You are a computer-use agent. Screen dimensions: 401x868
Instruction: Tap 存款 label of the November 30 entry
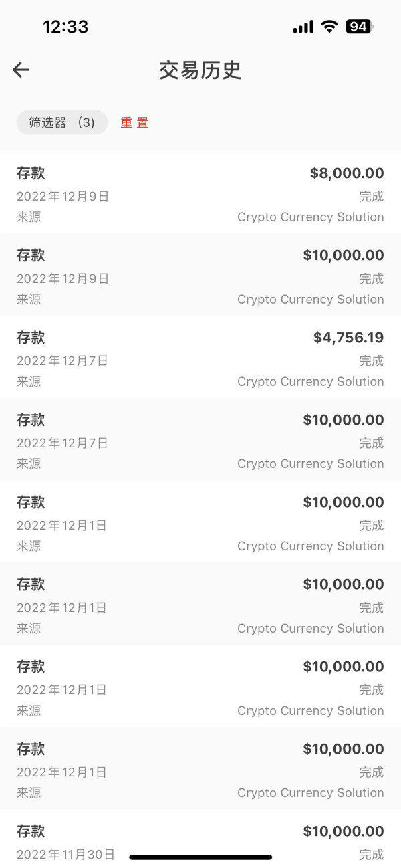point(31,831)
